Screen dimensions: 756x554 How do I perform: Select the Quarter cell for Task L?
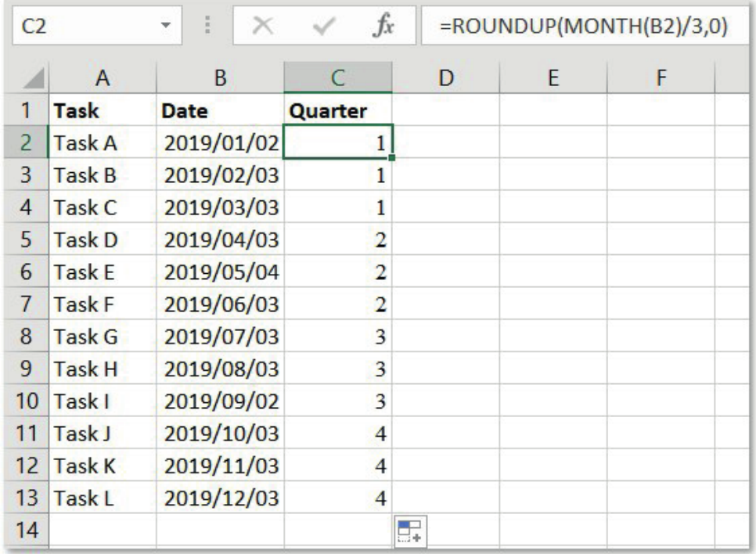tap(338, 498)
